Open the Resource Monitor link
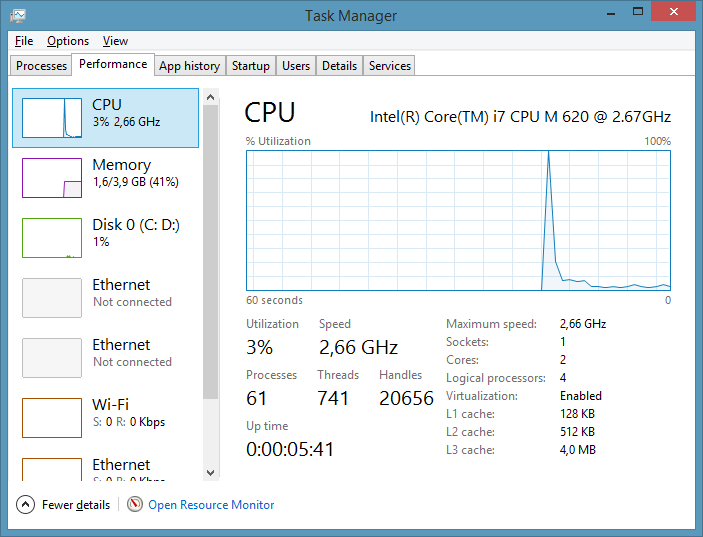The width and height of the screenshot is (703, 537). coord(211,505)
